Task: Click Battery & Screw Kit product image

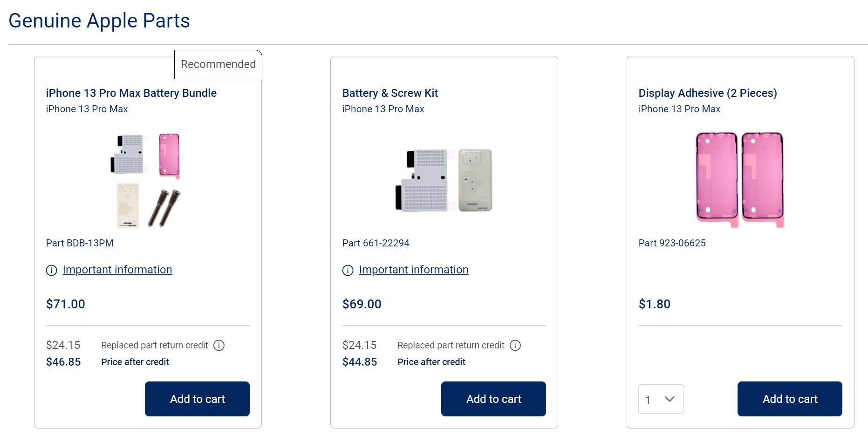Action: (x=444, y=180)
